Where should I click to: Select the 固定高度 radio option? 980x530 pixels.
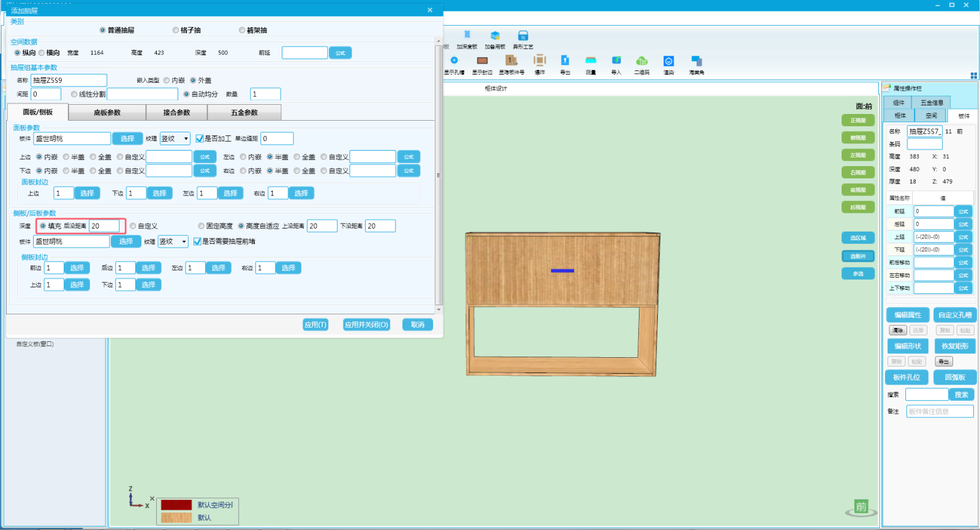coord(201,226)
